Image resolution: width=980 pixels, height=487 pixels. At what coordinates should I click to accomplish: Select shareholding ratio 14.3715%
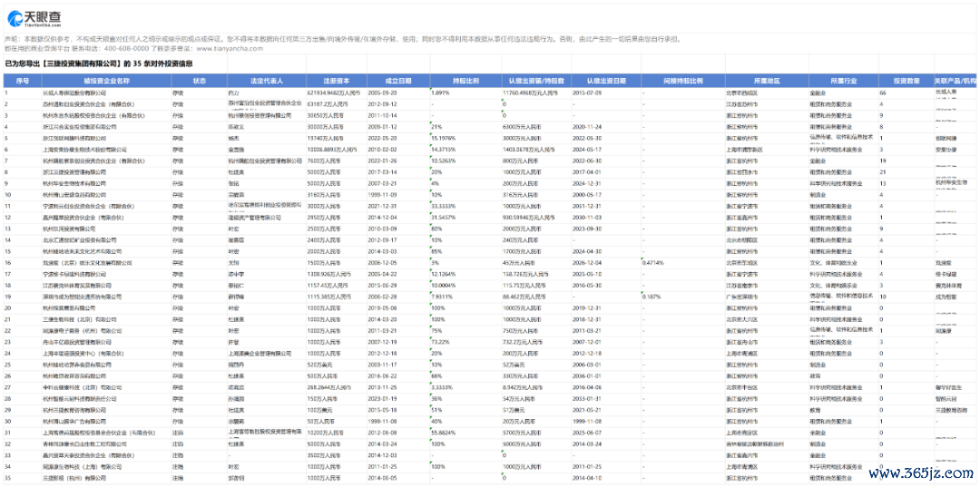pyautogui.click(x=443, y=150)
